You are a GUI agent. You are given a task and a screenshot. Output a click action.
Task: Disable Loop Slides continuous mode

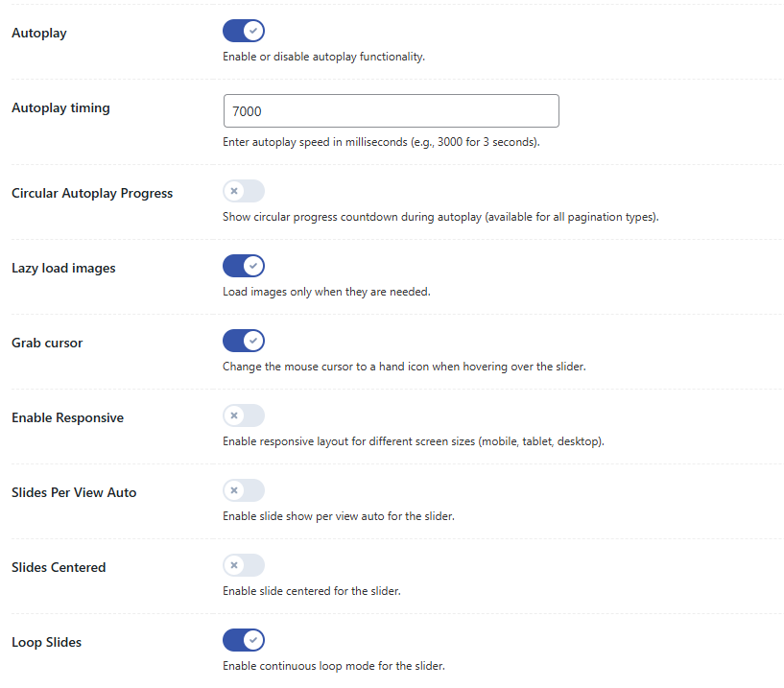point(243,640)
